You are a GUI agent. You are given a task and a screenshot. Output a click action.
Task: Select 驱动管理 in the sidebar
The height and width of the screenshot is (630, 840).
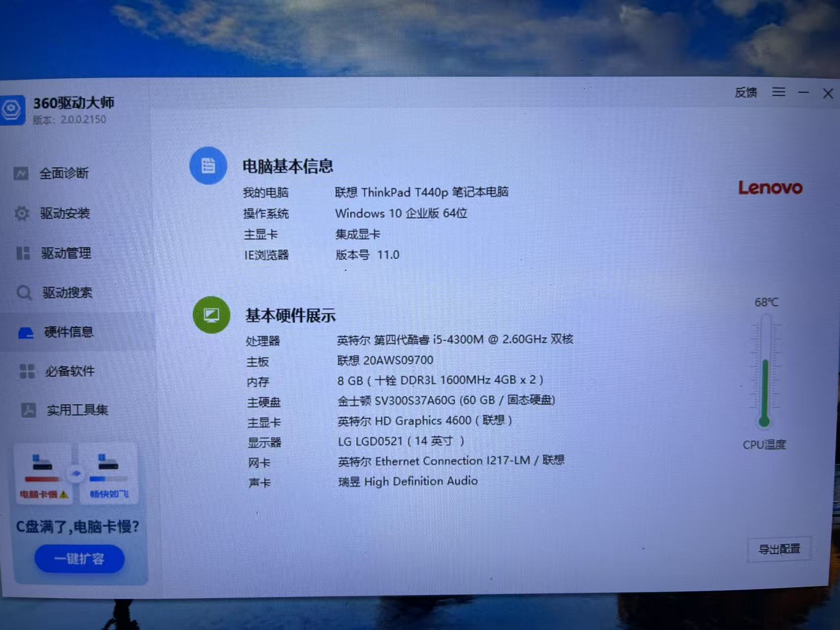point(66,253)
